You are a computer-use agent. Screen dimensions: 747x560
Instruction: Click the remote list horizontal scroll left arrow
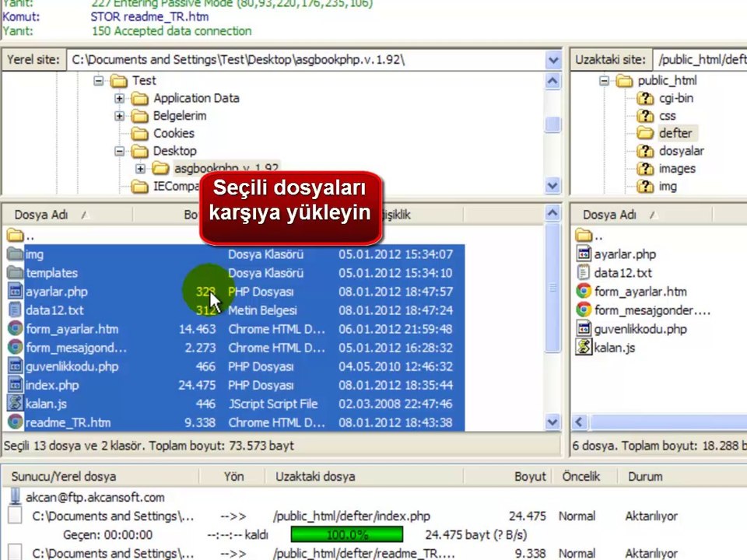(580, 422)
